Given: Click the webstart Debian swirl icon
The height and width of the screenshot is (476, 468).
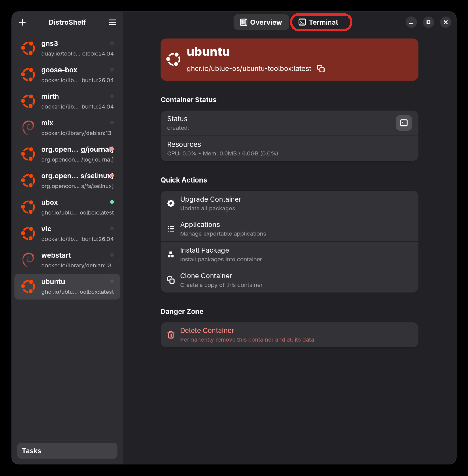Looking at the screenshot, I should pyautogui.click(x=28, y=260).
